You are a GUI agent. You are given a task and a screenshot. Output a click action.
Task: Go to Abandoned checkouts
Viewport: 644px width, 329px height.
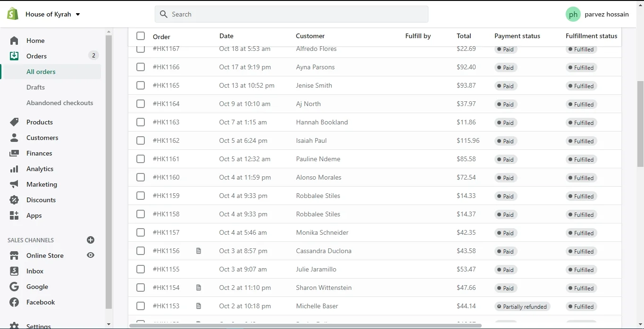(60, 103)
